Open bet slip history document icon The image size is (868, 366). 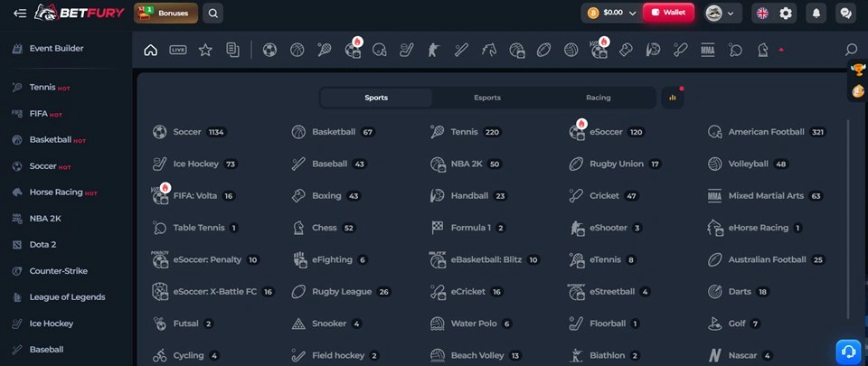233,50
